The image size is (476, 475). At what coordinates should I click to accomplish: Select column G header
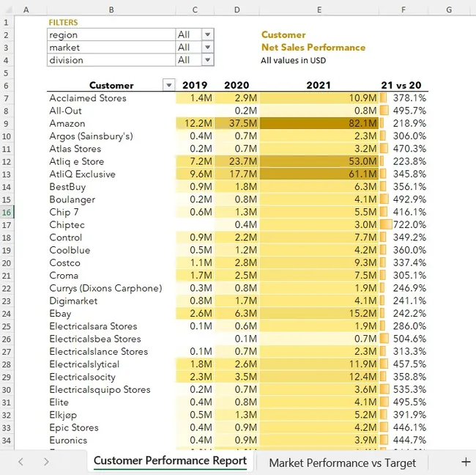449,10
